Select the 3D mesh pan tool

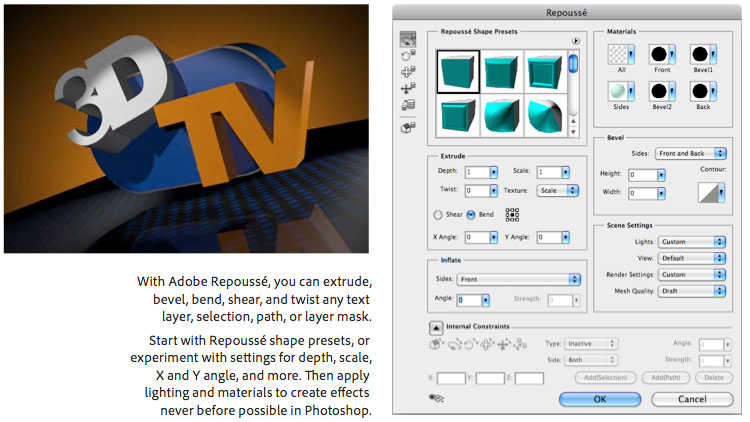click(408, 72)
